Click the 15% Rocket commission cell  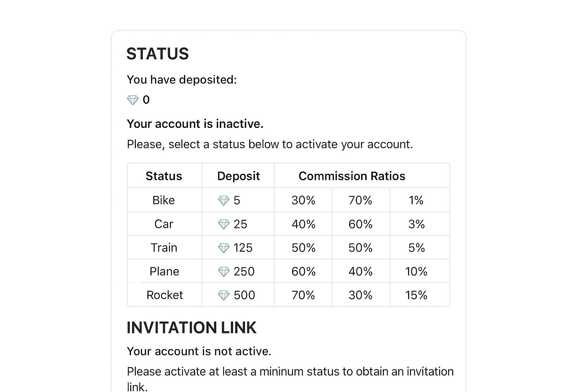pyautogui.click(x=416, y=295)
